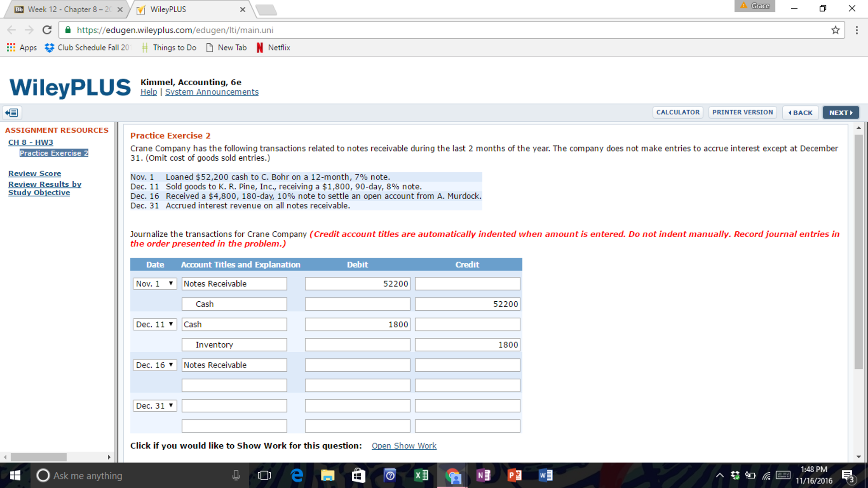Click the Dec. 11 Cash account field
This screenshot has height=488, width=868.
pos(234,324)
